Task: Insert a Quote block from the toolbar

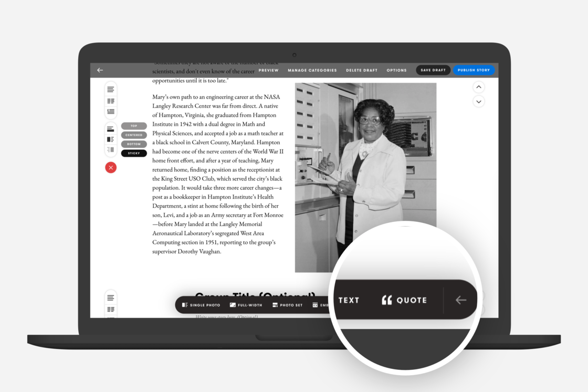Action: 404,300
